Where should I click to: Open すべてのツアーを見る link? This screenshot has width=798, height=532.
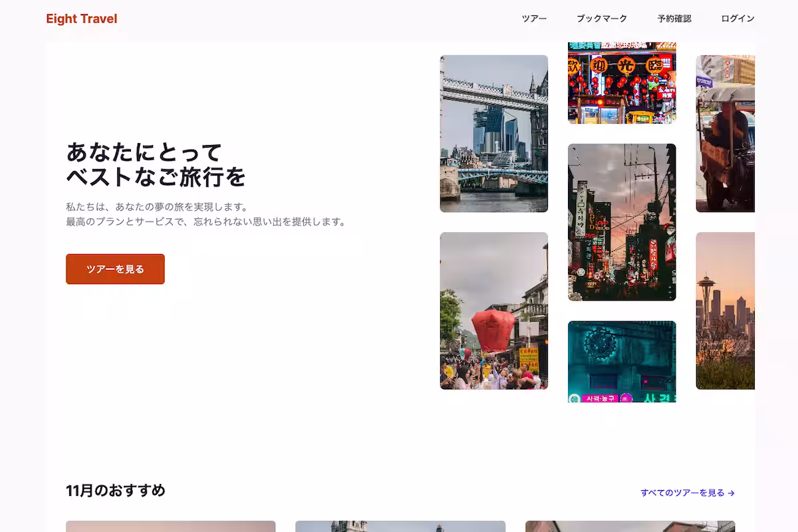tap(682, 493)
